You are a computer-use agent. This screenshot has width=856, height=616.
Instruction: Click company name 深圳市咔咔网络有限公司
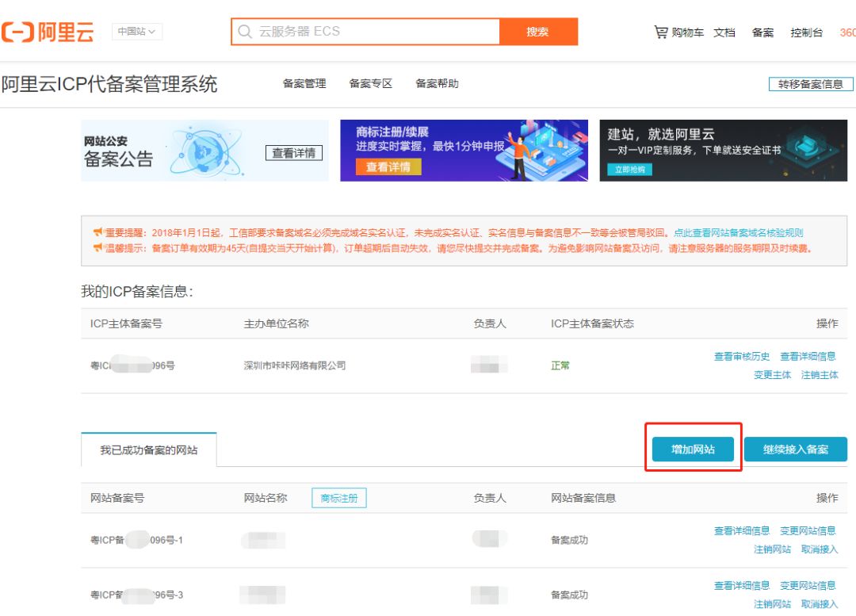(x=295, y=366)
